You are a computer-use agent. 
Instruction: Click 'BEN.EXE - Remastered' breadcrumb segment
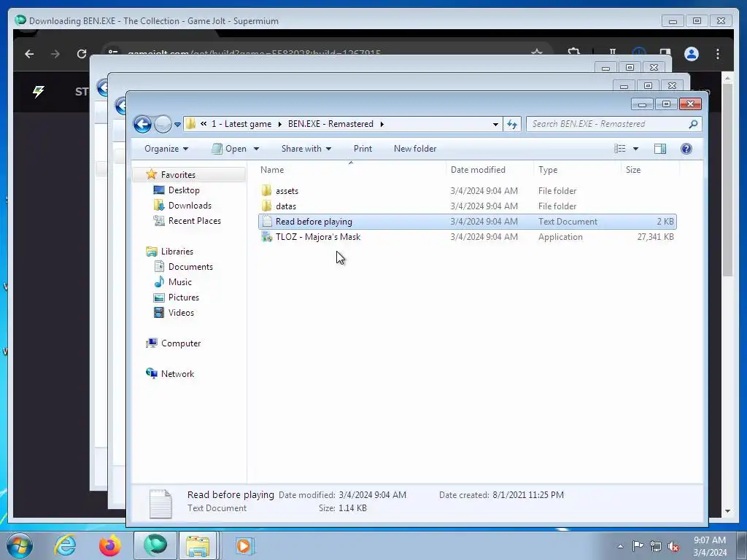pyautogui.click(x=330, y=124)
